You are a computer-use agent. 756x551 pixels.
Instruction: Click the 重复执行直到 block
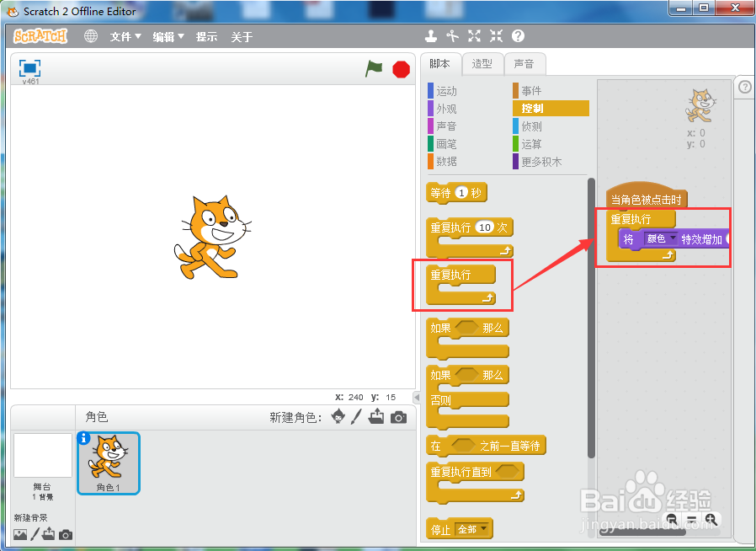click(475, 483)
